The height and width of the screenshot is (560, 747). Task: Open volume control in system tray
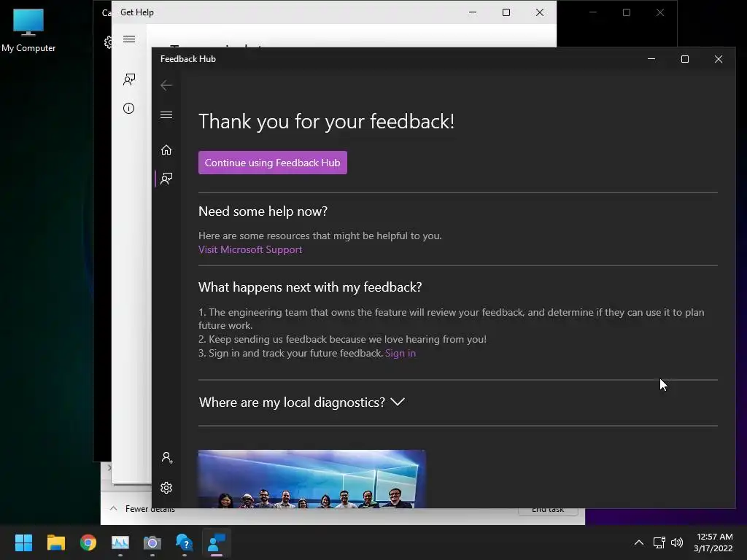pos(676,542)
